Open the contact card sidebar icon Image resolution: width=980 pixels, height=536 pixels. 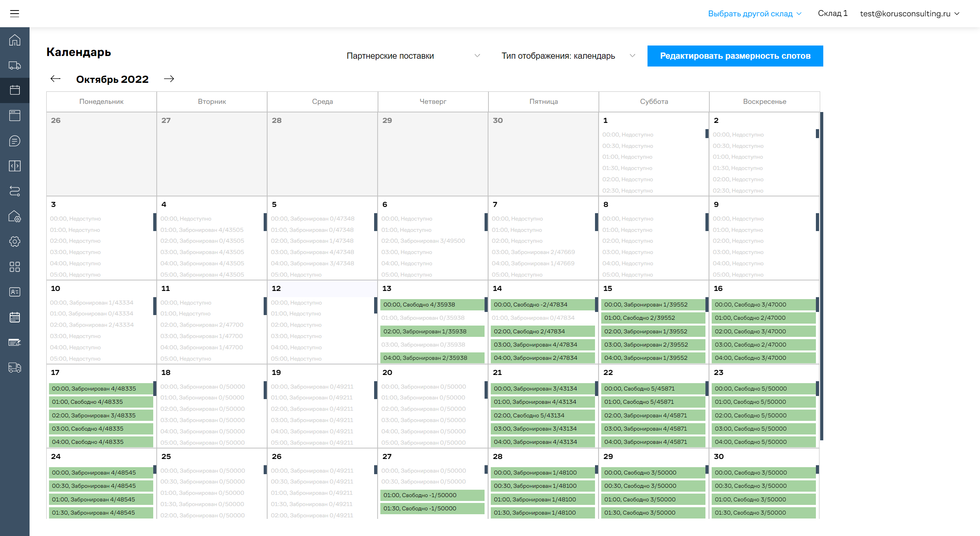pyautogui.click(x=15, y=292)
